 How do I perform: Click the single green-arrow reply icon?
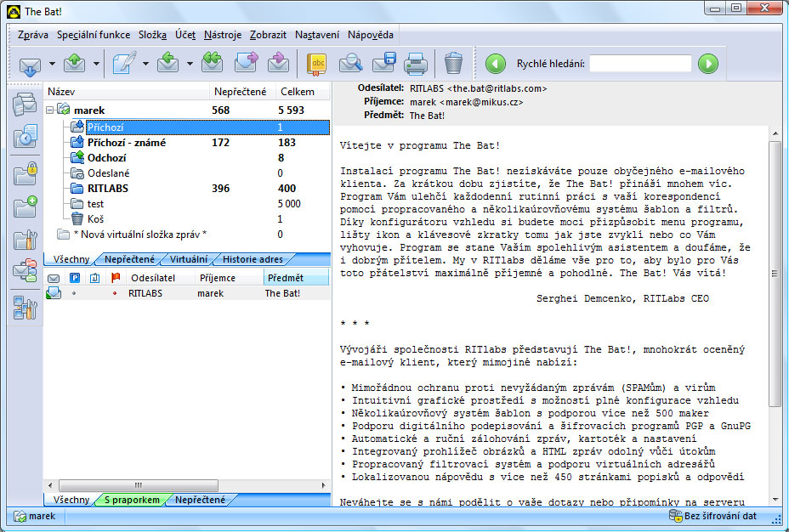[167, 64]
